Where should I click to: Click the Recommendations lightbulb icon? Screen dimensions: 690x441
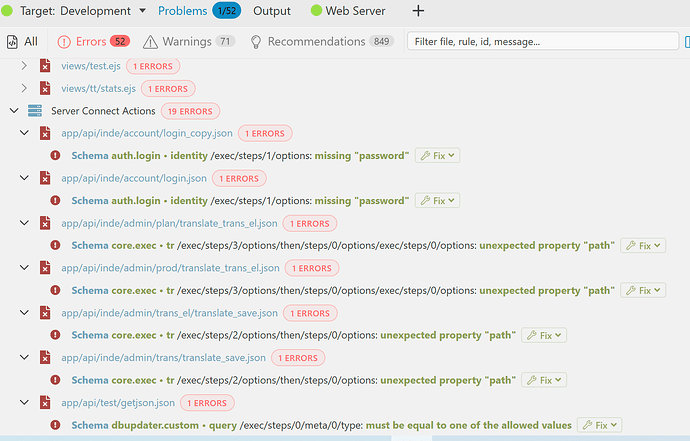(x=255, y=42)
